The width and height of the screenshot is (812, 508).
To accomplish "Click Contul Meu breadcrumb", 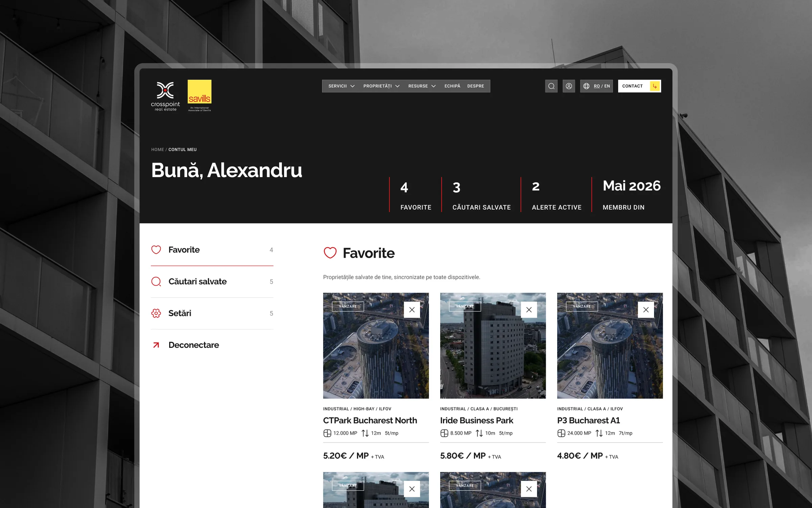I will pyautogui.click(x=182, y=149).
